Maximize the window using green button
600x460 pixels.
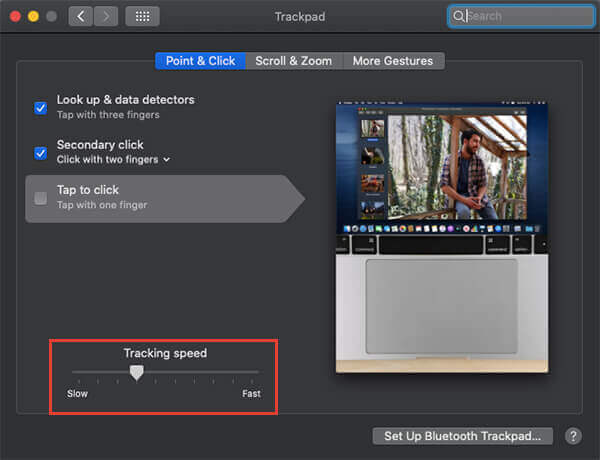[51, 16]
